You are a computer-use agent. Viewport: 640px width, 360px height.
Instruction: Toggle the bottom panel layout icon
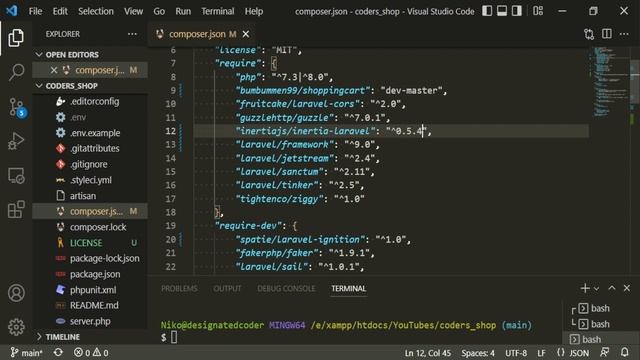(x=502, y=11)
